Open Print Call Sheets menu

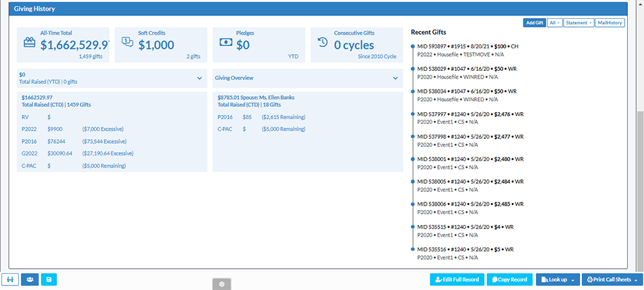pyautogui.click(x=612, y=280)
